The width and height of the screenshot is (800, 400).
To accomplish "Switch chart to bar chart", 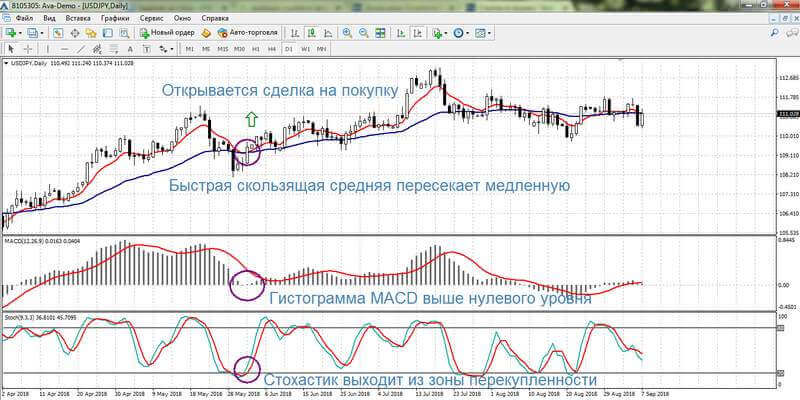I will (295, 33).
